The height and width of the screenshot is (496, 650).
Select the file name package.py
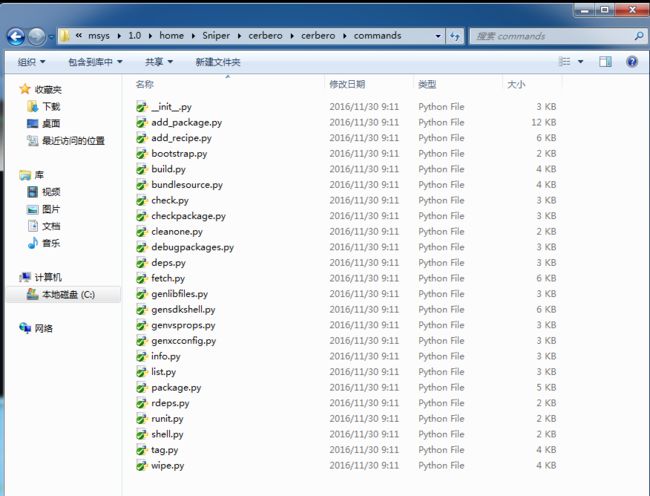click(x=176, y=388)
